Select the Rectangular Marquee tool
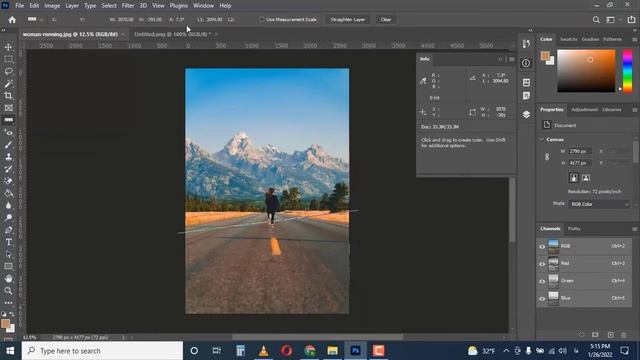 point(8,59)
